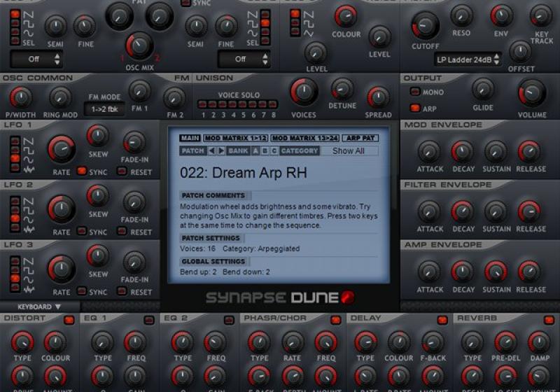Select bank B
This screenshot has height=392, width=560.
(x=265, y=150)
